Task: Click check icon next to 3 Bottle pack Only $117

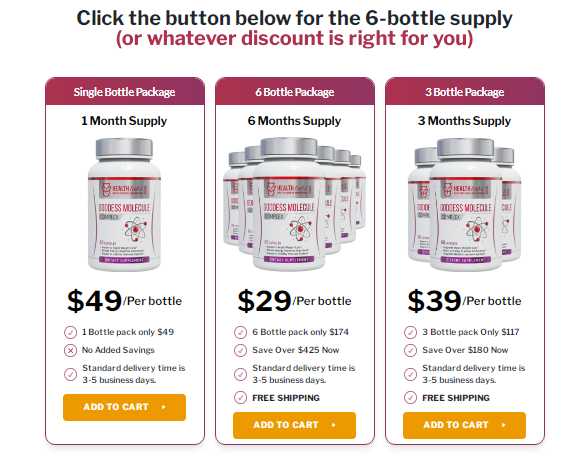Action: pos(410,332)
